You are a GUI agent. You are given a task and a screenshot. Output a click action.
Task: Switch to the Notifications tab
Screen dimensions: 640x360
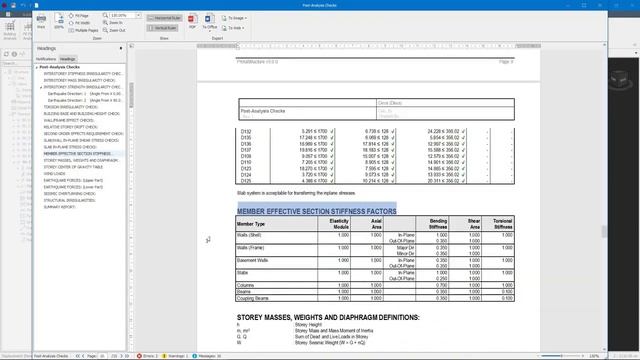(x=46, y=59)
